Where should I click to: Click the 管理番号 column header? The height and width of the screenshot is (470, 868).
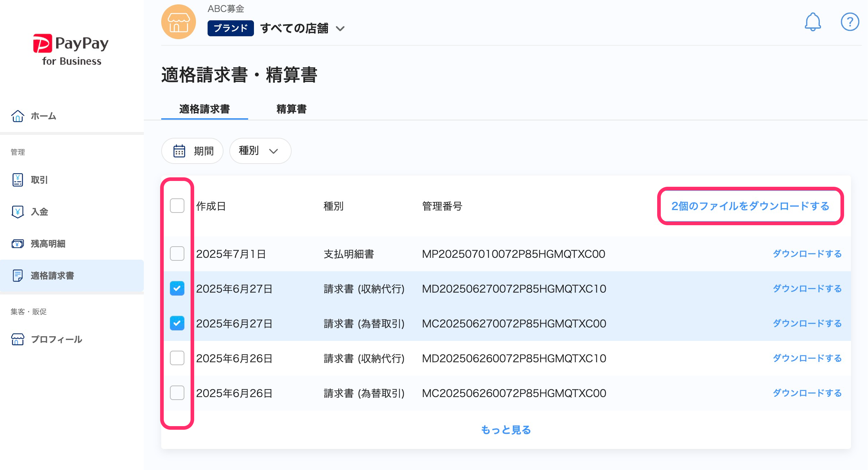[442, 206]
